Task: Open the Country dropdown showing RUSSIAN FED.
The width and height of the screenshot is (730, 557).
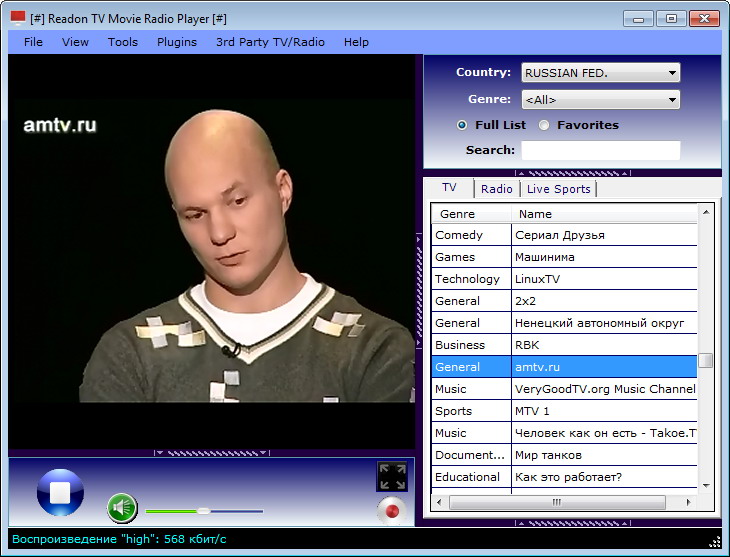Action: [601, 73]
